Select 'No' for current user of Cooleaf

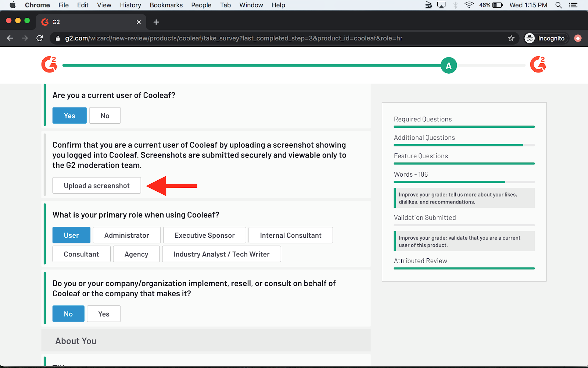point(105,116)
